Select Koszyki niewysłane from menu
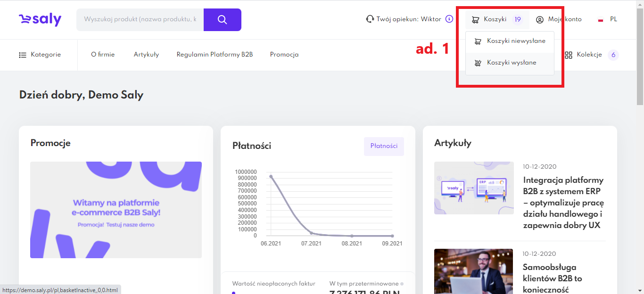The width and height of the screenshot is (644, 294). click(516, 41)
